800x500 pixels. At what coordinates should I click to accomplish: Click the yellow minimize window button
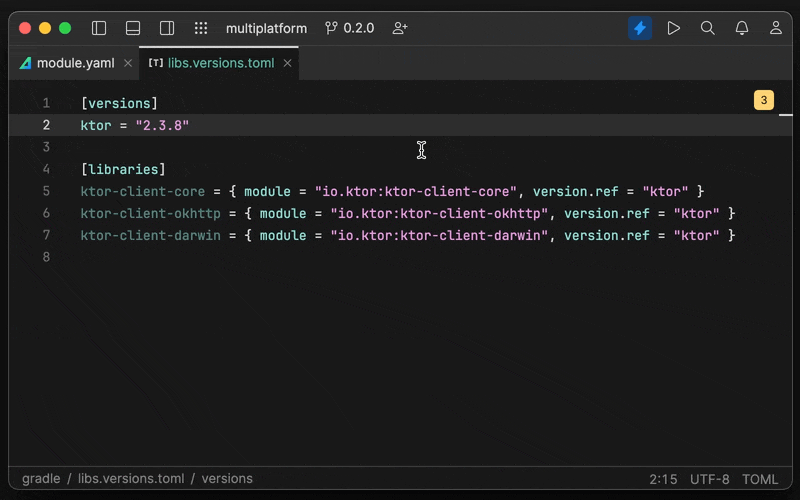click(x=45, y=28)
